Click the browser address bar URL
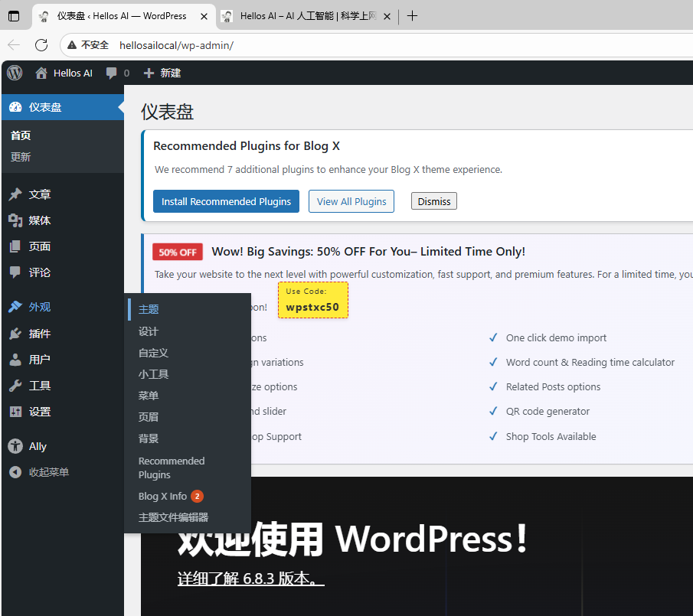The image size is (693, 616). click(176, 45)
